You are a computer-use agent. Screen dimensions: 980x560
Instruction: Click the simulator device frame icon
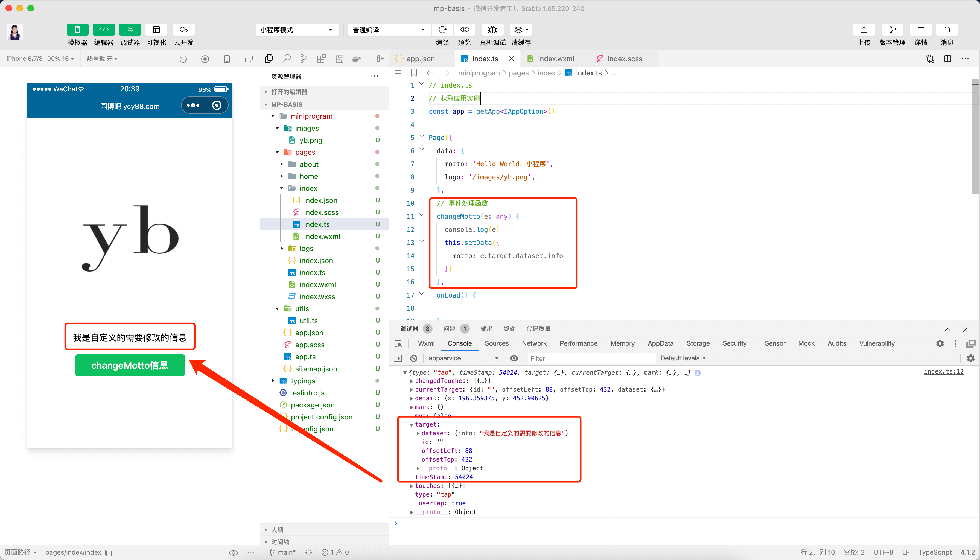tap(227, 59)
